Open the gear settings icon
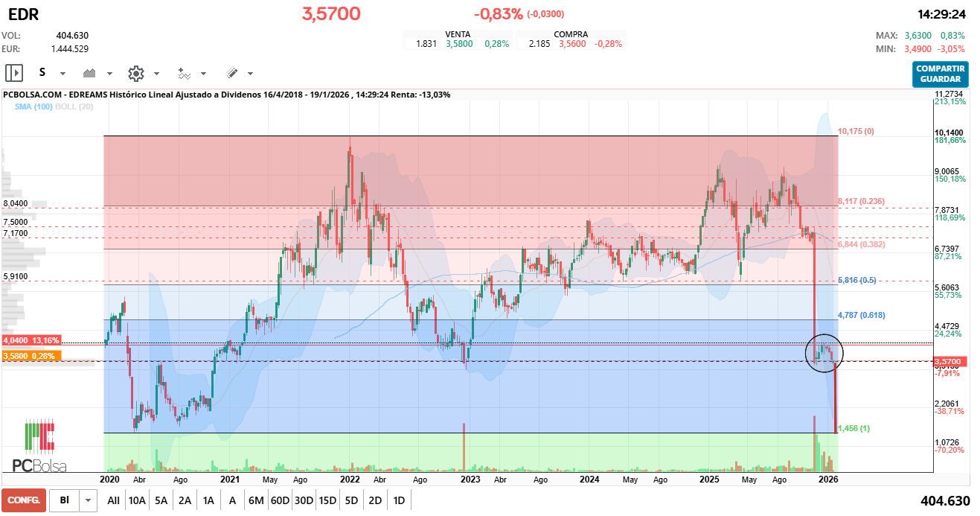Viewport: 980px width, 516px height. (x=135, y=73)
